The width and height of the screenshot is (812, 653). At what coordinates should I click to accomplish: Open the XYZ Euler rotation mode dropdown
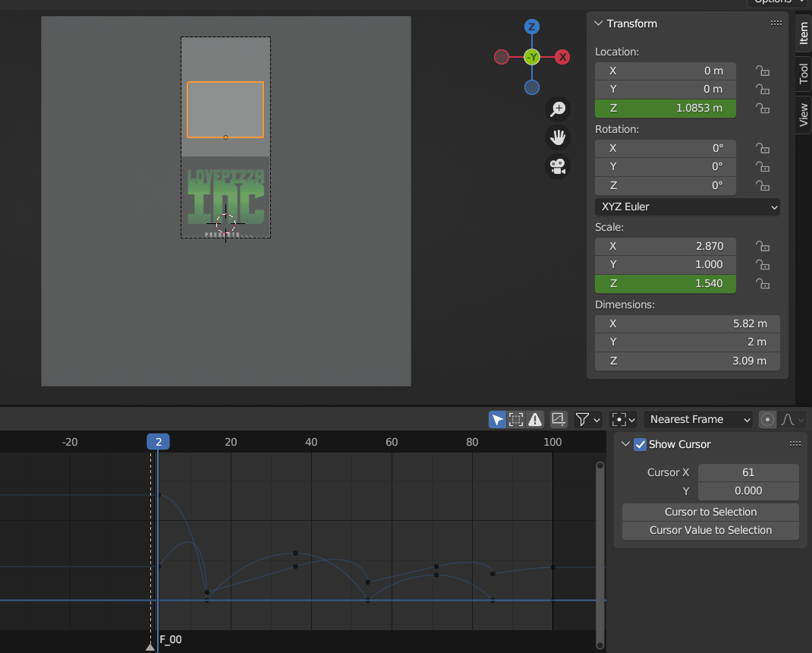(688, 207)
